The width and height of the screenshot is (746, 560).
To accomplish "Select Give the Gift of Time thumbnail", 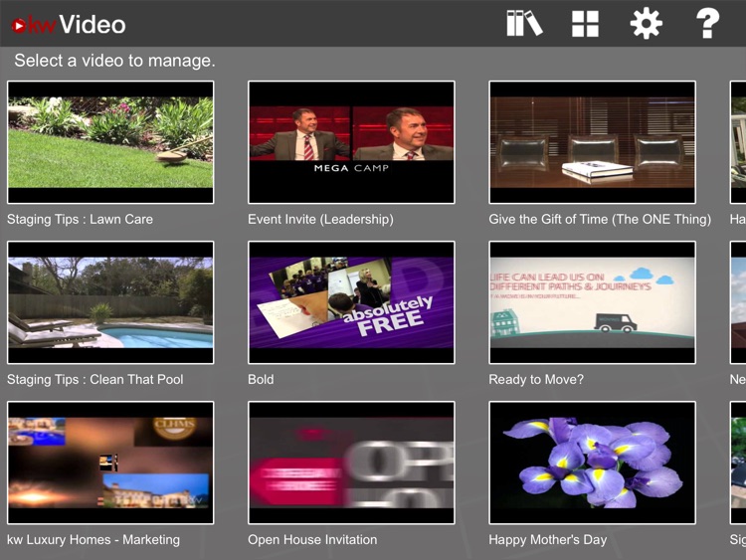I will pyautogui.click(x=593, y=142).
